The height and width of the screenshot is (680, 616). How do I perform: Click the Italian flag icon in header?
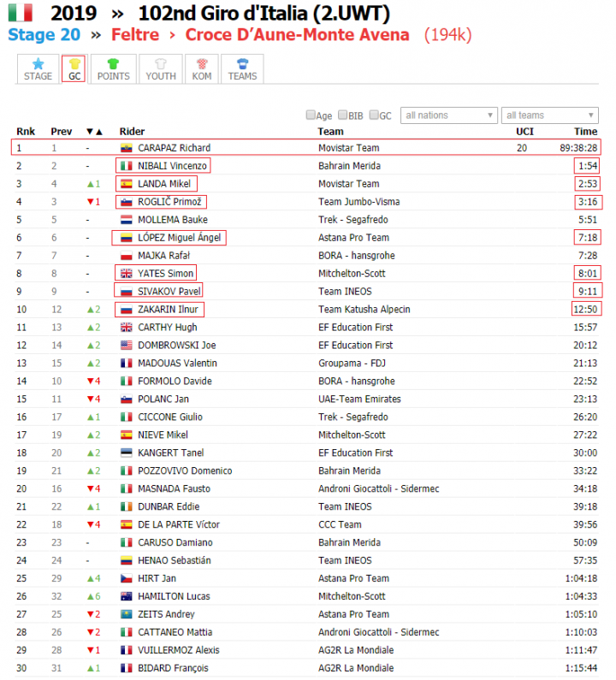click(21, 13)
